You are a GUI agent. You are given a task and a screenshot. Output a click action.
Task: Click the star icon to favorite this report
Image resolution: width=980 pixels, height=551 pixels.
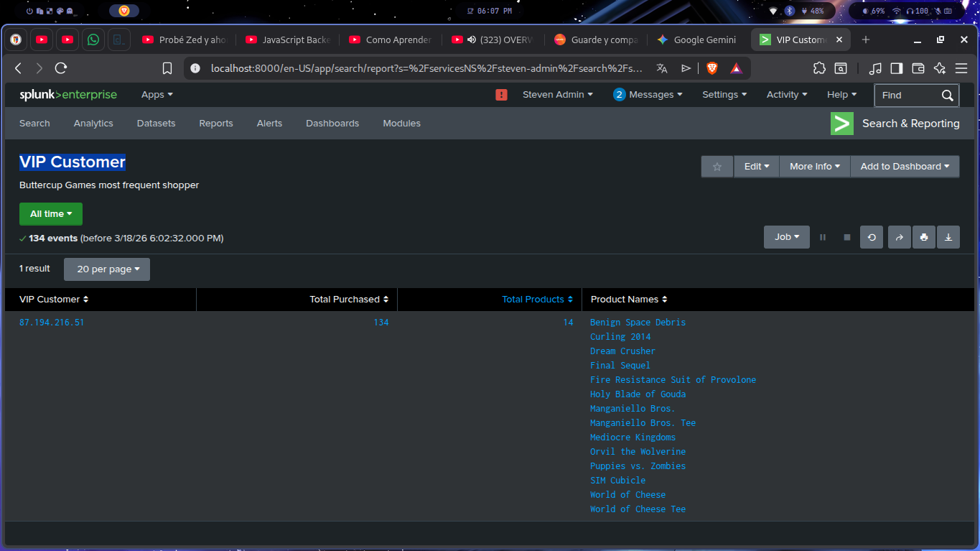(x=717, y=167)
